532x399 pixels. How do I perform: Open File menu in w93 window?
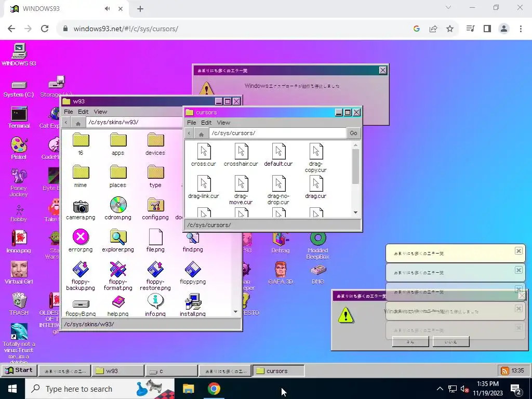pyautogui.click(x=68, y=112)
